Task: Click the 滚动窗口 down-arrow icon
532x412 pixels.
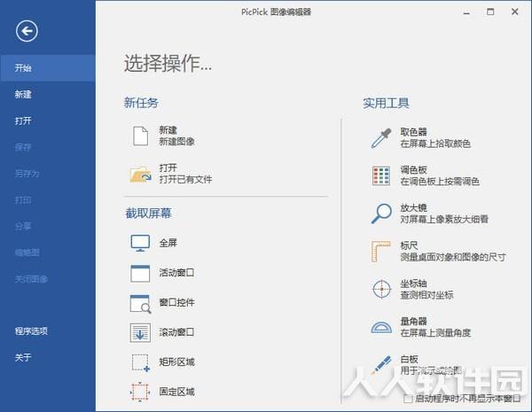Action: coord(140,332)
